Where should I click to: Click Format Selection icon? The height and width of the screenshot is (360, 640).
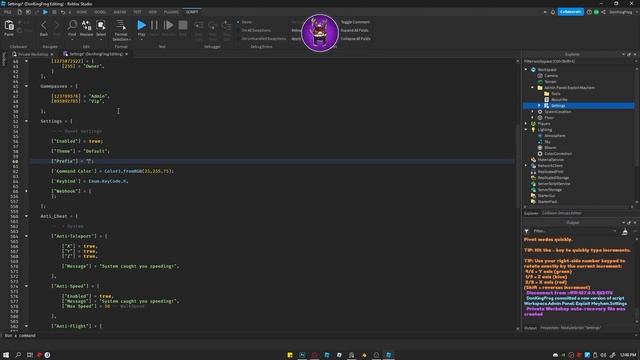click(x=121, y=25)
